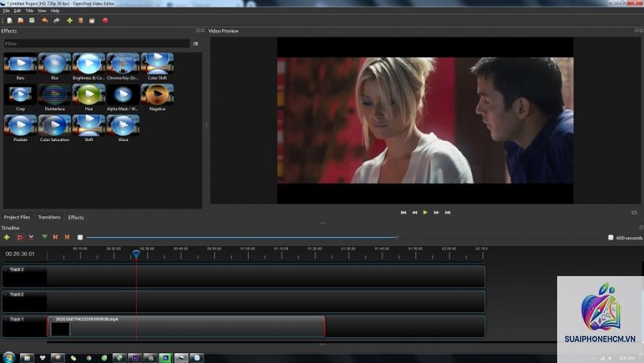This screenshot has height=363, width=644.
Task: Open File Explorer from the taskbar
Action: tap(26, 358)
